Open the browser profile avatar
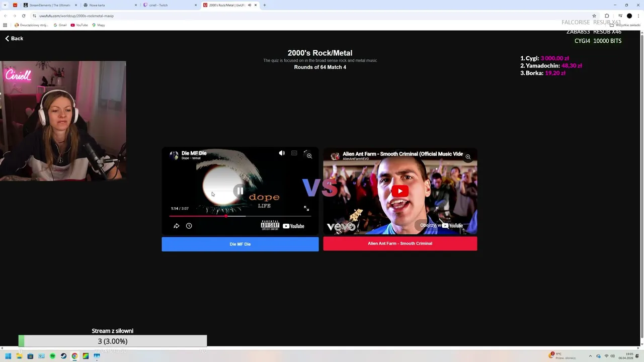The height and width of the screenshot is (362, 644). click(x=629, y=16)
